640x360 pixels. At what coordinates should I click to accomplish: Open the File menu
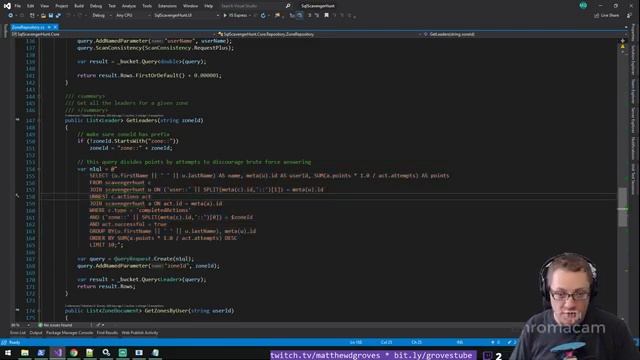click(x=18, y=6)
